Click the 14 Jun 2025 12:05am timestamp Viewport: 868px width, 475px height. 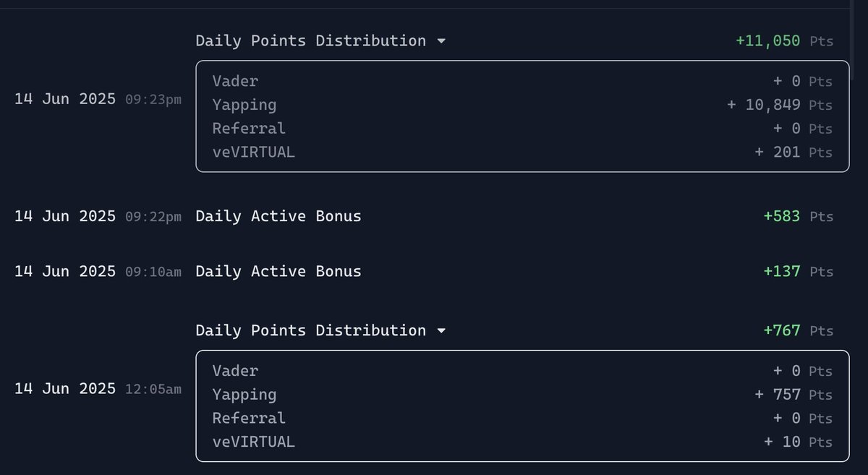pyautogui.click(x=98, y=389)
